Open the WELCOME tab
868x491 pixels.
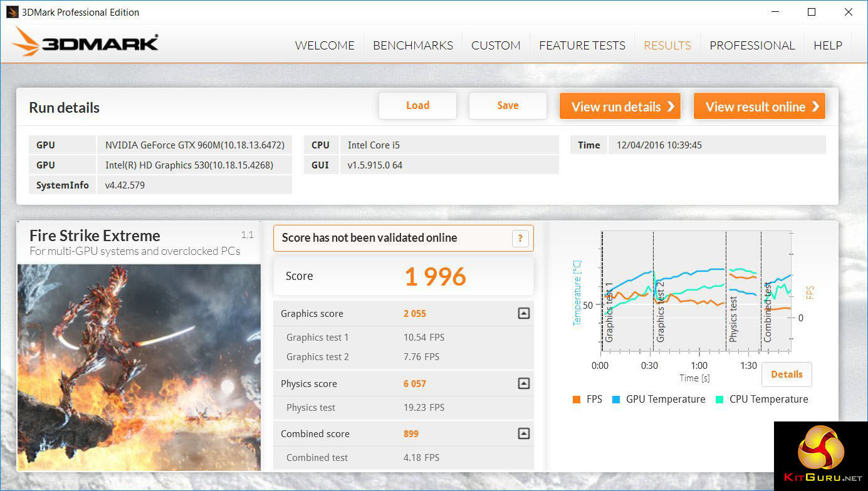[x=325, y=46]
